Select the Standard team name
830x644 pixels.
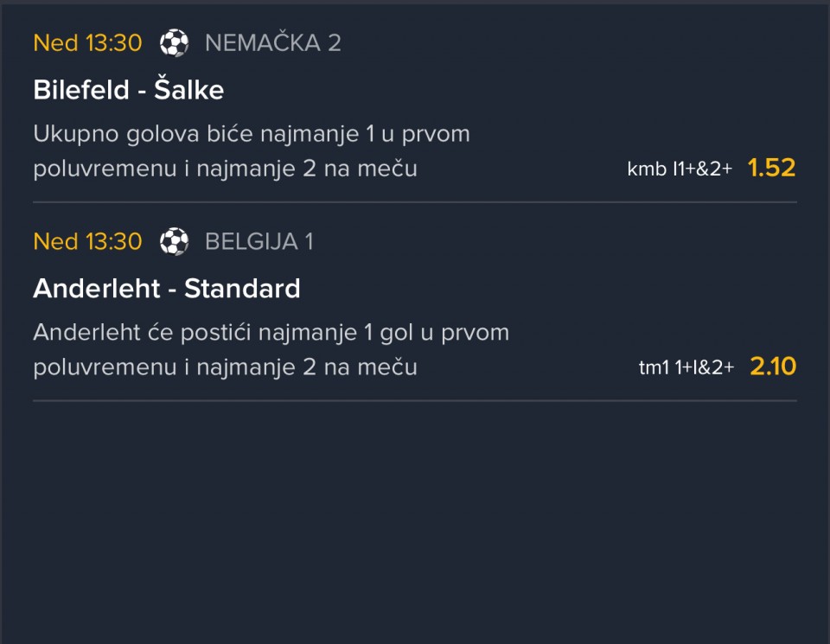tap(242, 289)
